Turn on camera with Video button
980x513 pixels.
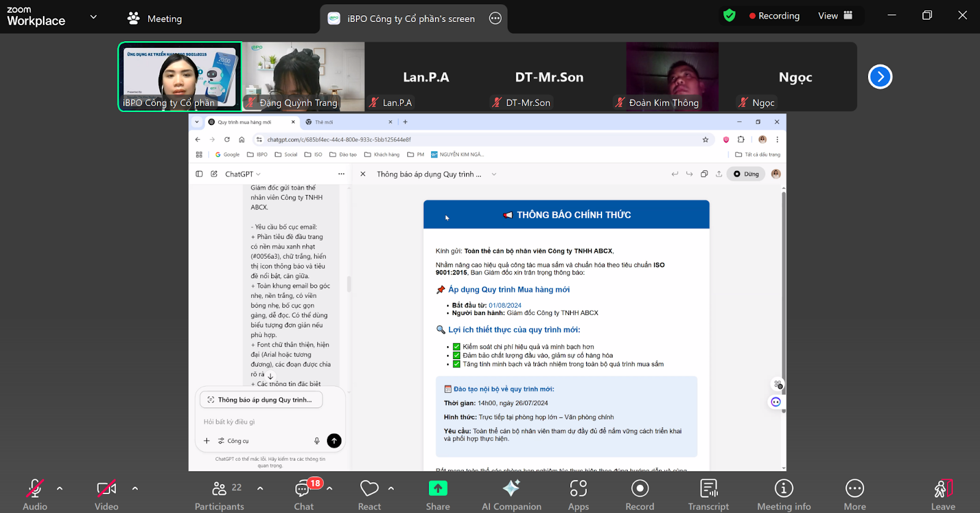[x=106, y=493]
